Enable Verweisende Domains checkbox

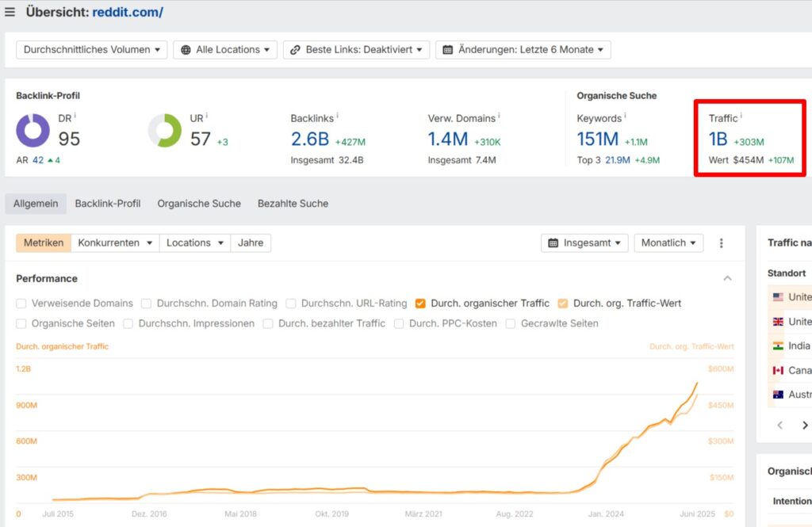pos(21,304)
